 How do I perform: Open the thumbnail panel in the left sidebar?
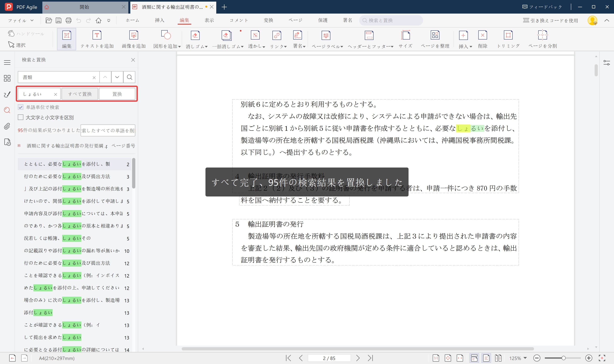7,78
